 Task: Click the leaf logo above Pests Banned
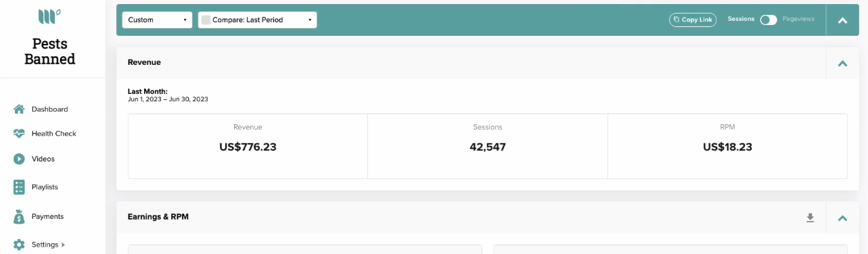[49, 16]
